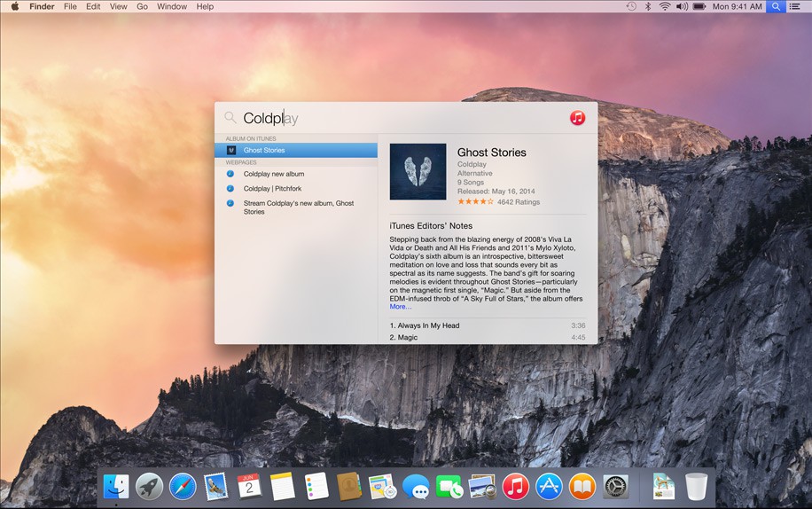Open Calendar from the dock
The image size is (812, 509).
click(249, 486)
